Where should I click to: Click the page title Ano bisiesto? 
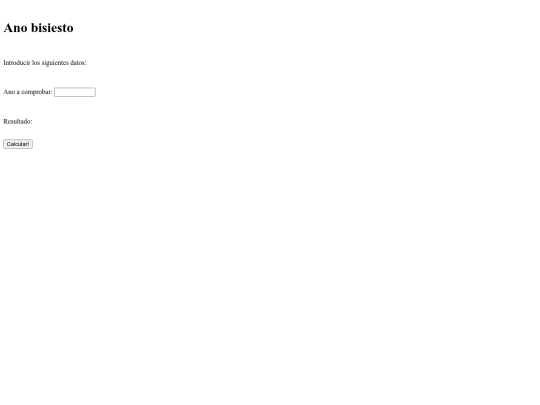tap(38, 28)
